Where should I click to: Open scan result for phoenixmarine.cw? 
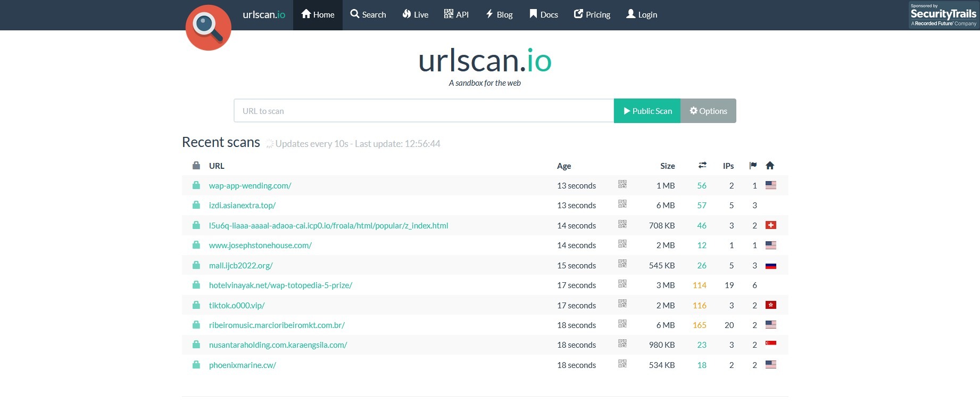coord(243,365)
